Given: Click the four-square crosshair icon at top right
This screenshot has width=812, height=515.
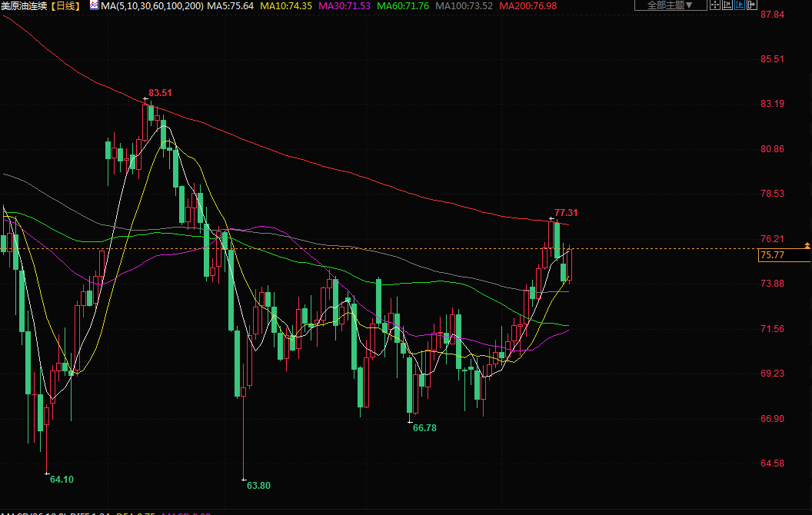Looking at the screenshot, I should pyautogui.click(x=716, y=5).
